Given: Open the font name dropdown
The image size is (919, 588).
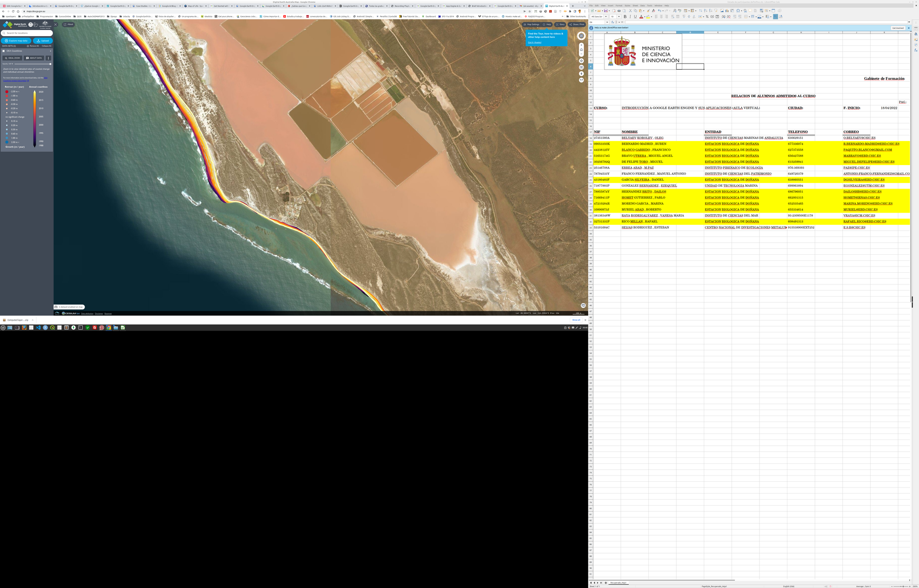Looking at the screenshot, I should pyautogui.click(x=606, y=17).
